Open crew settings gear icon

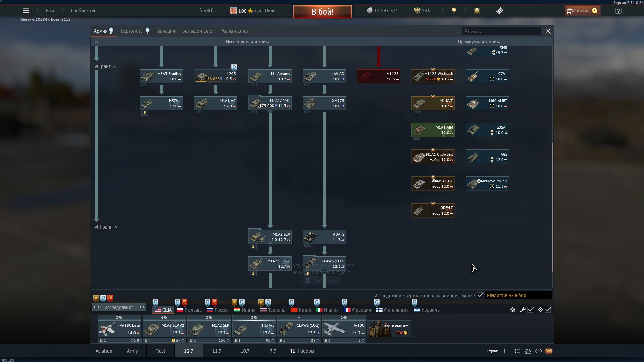(x=513, y=310)
